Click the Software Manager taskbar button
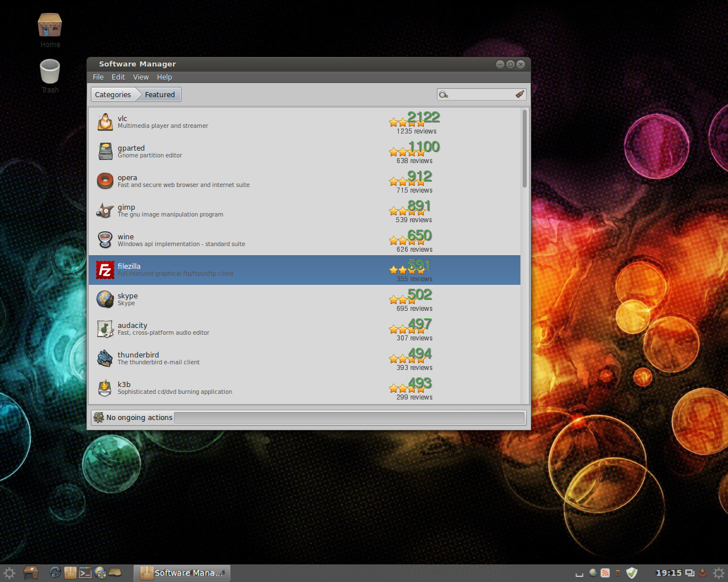 point(182,573)
